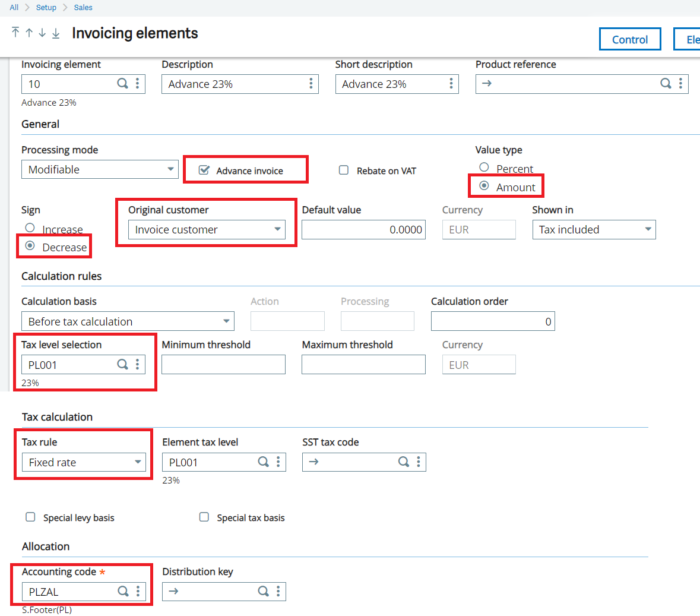Click the Control button
The height and width of the screenshot is (616, 700).
[630, 39]
